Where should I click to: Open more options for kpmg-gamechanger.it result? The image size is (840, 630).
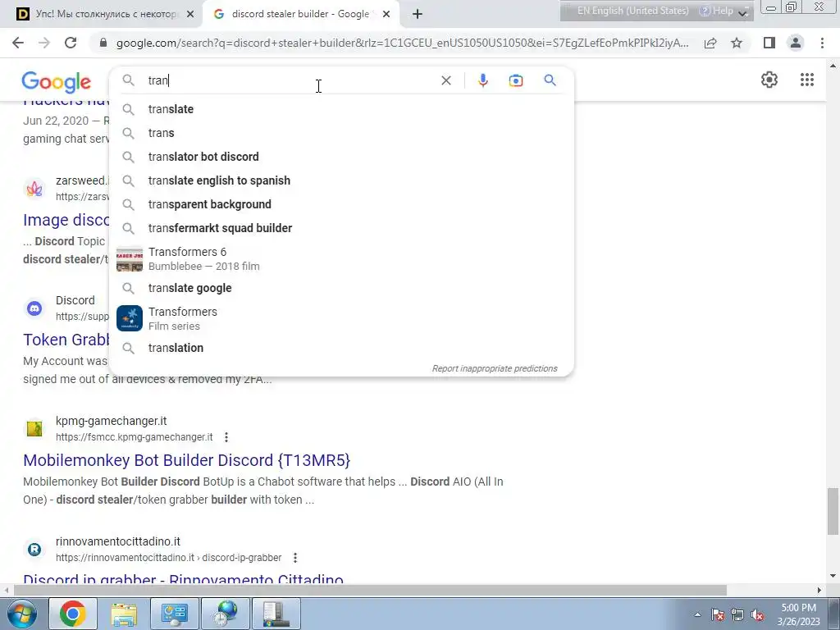tap(226, 437)
